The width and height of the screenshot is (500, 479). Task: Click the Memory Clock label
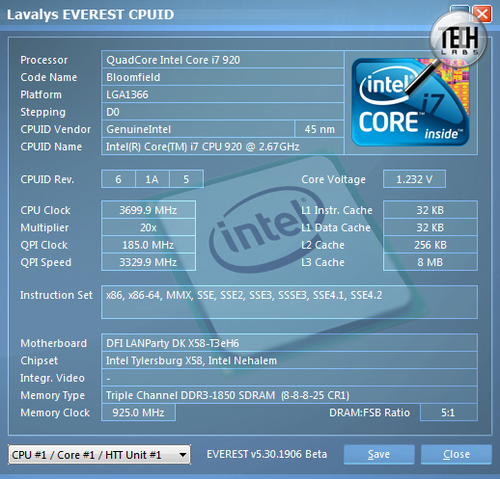[x=55, y=413]
